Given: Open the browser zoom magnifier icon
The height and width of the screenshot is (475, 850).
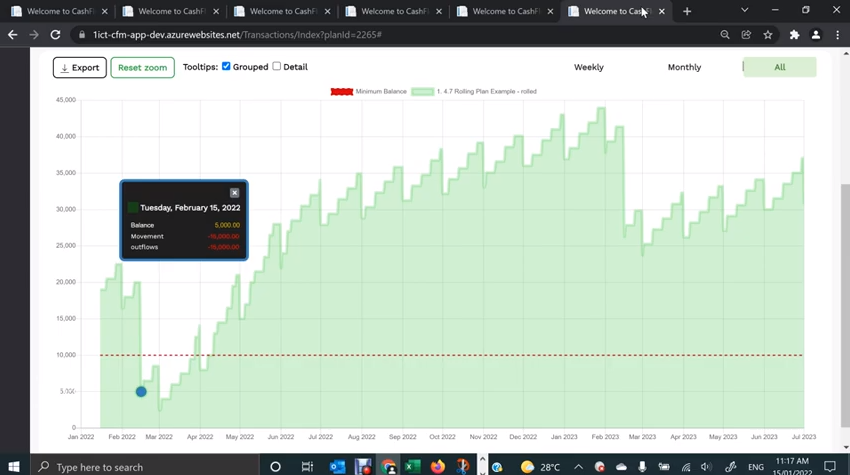Looking at the screenshot, I should [725, 35].
